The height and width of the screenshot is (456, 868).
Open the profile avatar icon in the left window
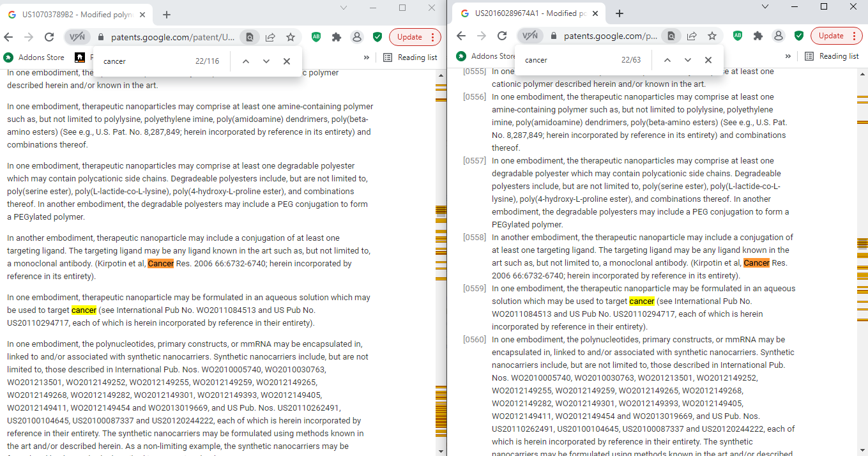pos(357,37)
